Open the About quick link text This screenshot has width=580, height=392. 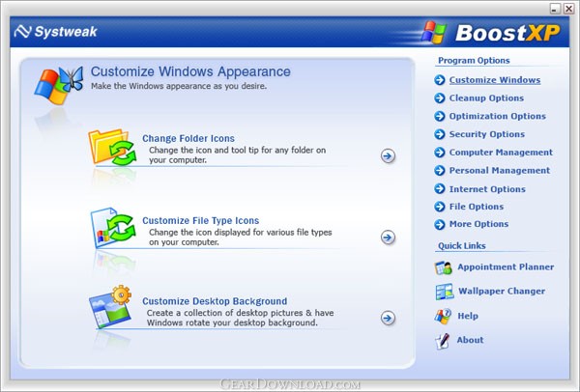coord(470,340)
